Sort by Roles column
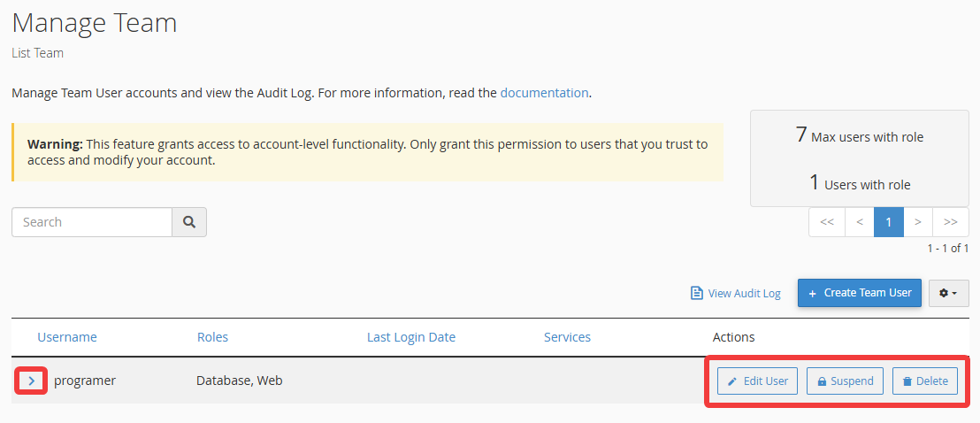980x423 pixels. pos(212,337)
